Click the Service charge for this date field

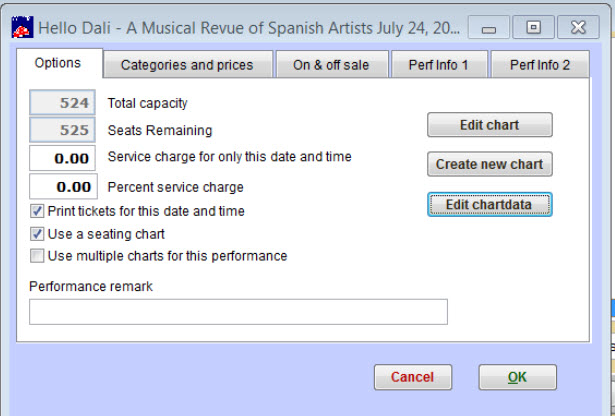[63, 158]
